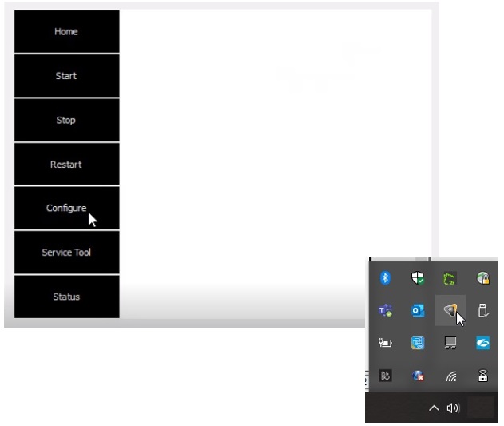Click the highlighted gray and yellow tray icon
The width and height of the screenshot is (504, 426).
[x=450, y=311]
